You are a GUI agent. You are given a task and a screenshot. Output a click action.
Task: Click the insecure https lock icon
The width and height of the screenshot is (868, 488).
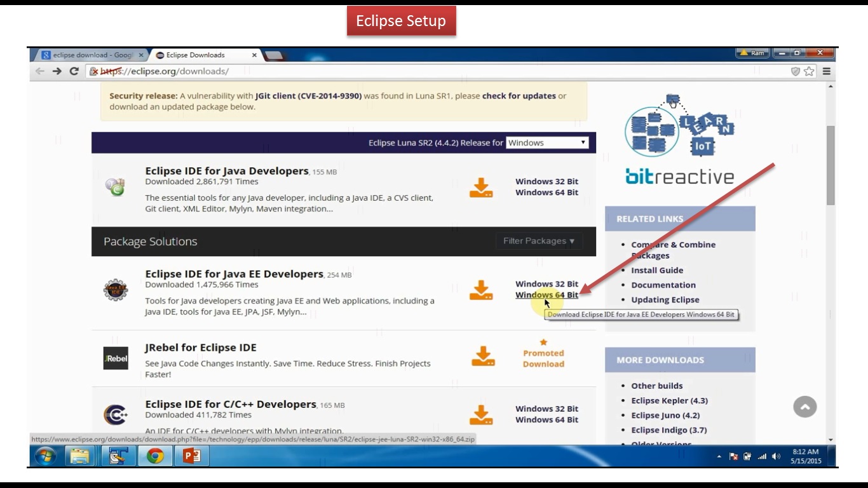(x=93, y=71)
